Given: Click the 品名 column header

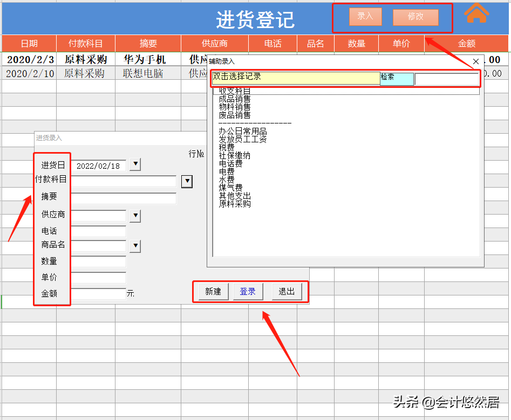Looking at the screenshot, I should coord(316,43).
